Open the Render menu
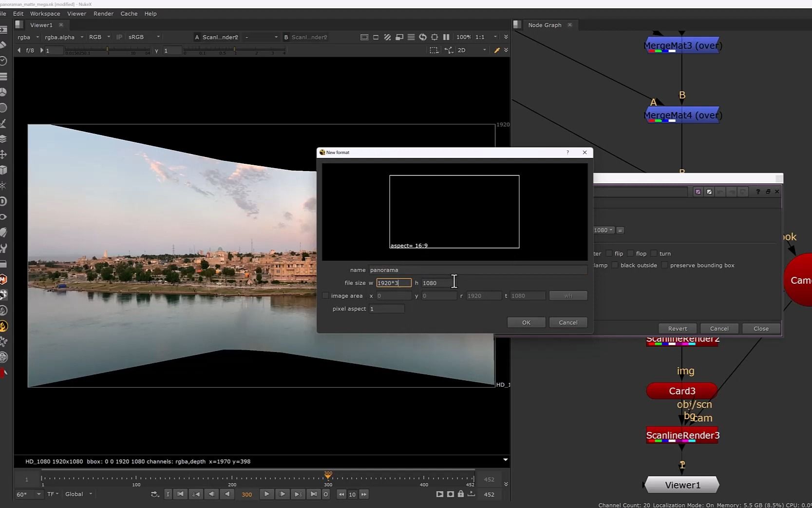 coord(103,14)
